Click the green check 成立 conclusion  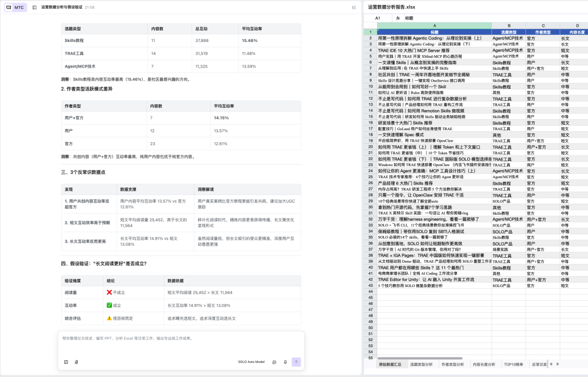pyautogui.click(x=114, y=305)
